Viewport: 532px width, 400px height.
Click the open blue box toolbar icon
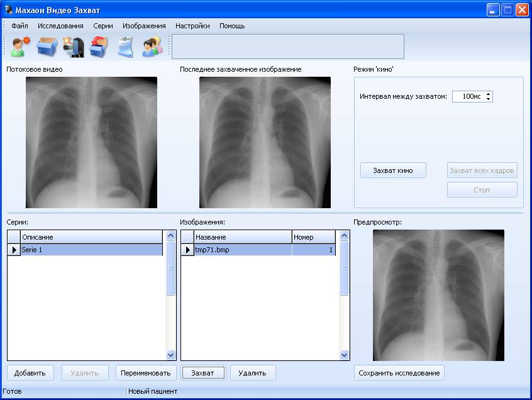(x=47, y=47)
